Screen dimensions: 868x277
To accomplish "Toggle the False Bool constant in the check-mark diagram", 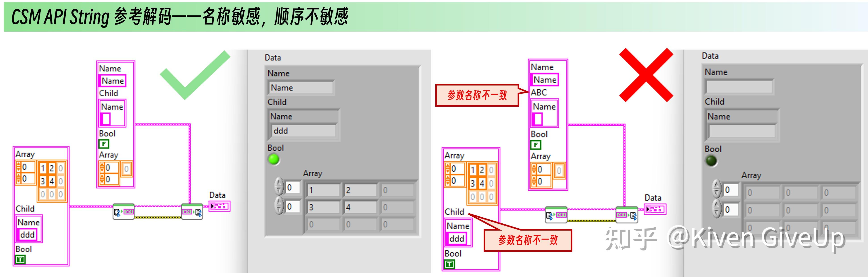I will tap(104, 144).
